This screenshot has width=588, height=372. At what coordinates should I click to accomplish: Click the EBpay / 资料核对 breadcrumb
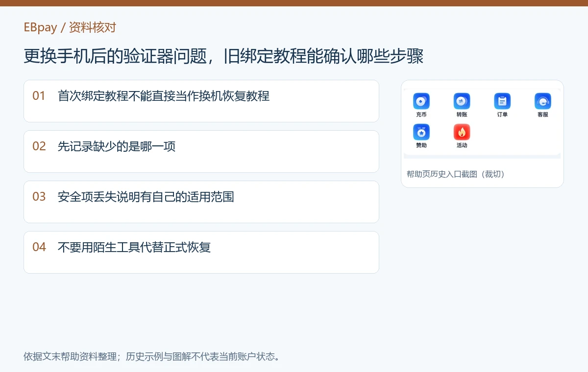click(70, 27)
